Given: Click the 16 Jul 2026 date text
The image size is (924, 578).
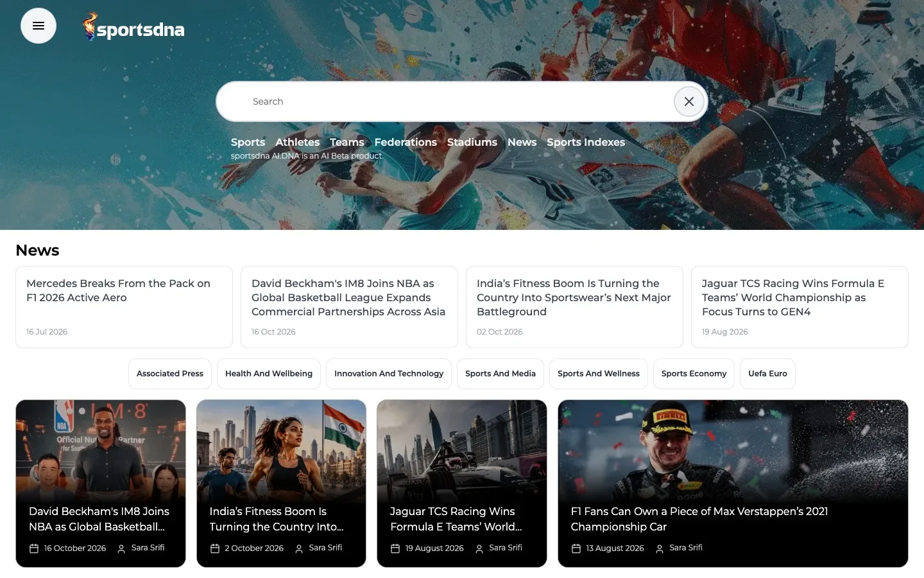Looking at the screenshot, I should [x=47, y=332].
